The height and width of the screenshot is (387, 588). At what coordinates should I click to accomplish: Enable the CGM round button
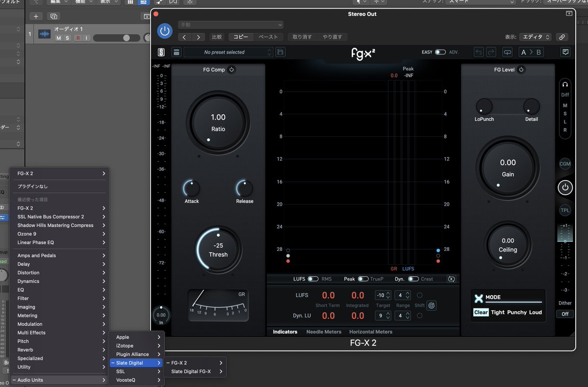click(x=565, y=164)
